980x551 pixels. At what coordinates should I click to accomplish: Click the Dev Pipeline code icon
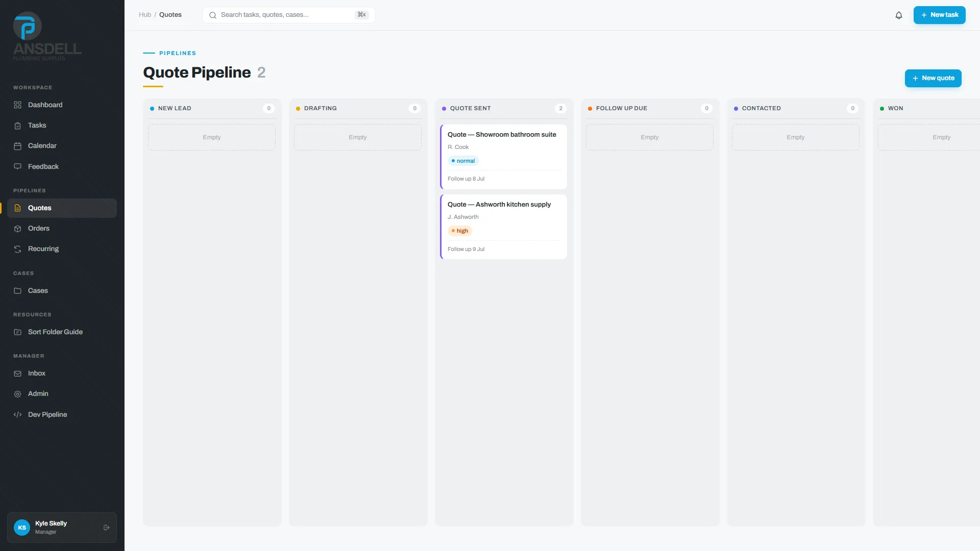18,415
